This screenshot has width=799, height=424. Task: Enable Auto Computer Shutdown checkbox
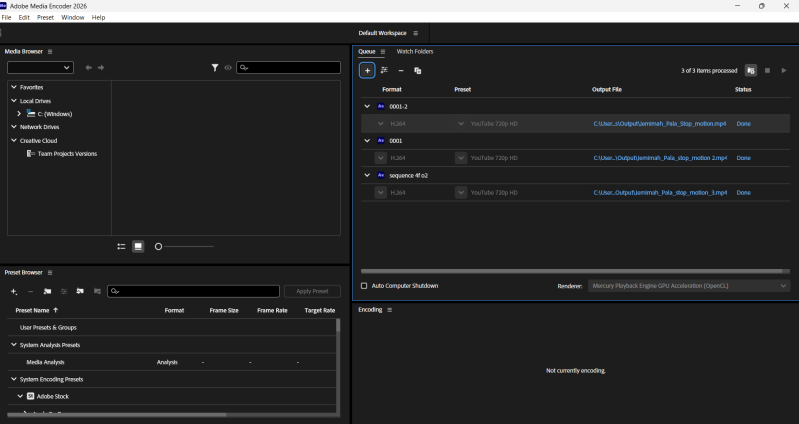click(x=364, y=286)
